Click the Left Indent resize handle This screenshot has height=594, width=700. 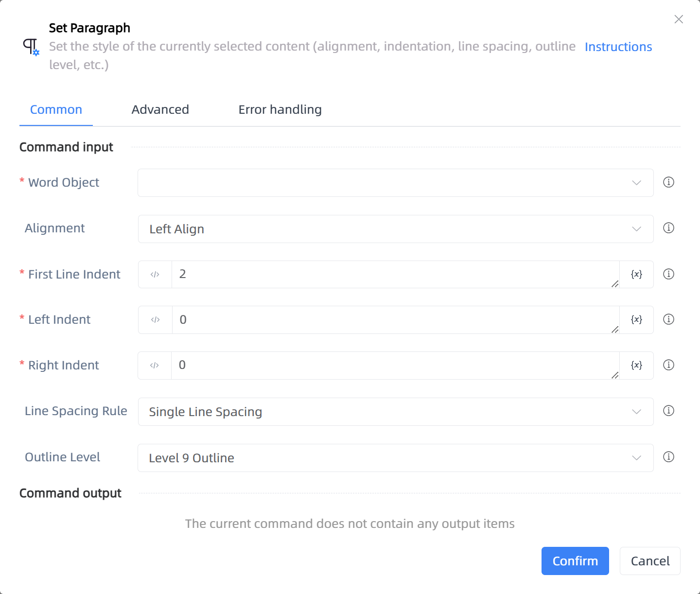(x=615, y=330)
